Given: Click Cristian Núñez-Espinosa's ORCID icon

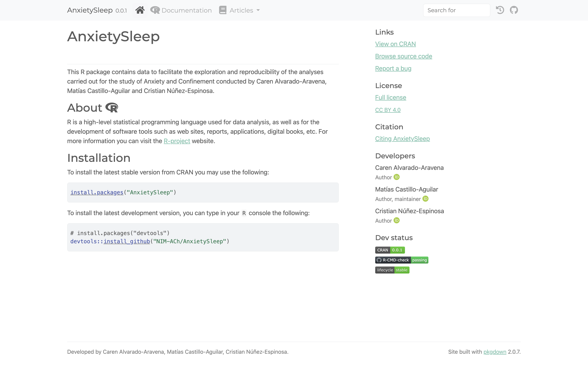Looking at the screenshot, I should click(x=397, y=220).
